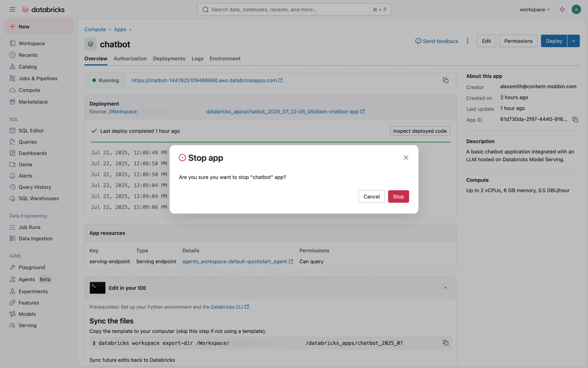
Task: Expand the Deploy button dropdown arrow
Action: click(573, 41)
